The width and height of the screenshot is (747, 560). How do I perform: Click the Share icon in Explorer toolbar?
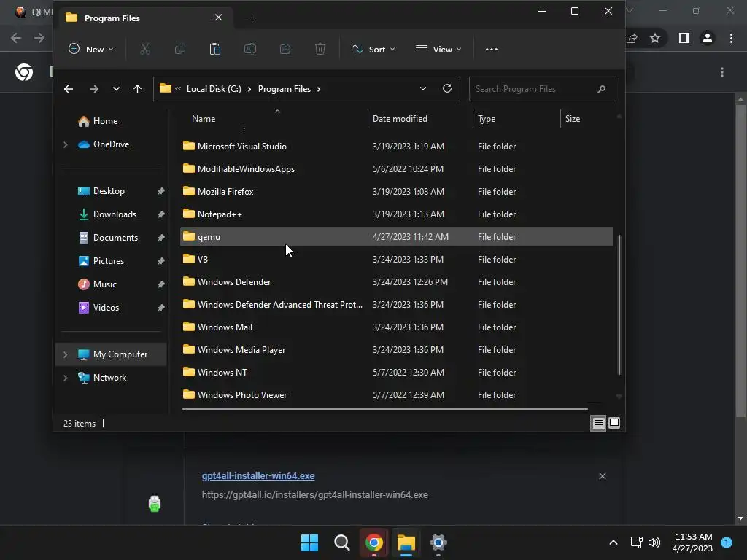[285, 49]
